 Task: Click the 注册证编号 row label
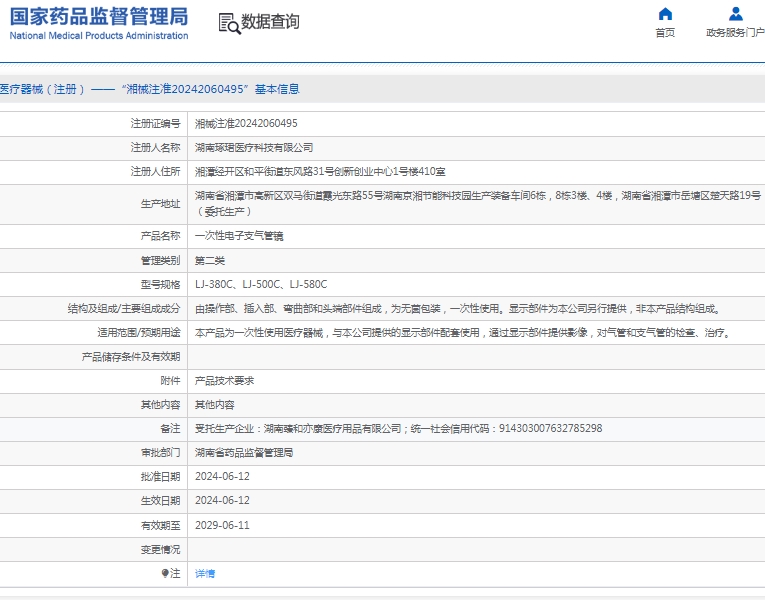point(156,123)
